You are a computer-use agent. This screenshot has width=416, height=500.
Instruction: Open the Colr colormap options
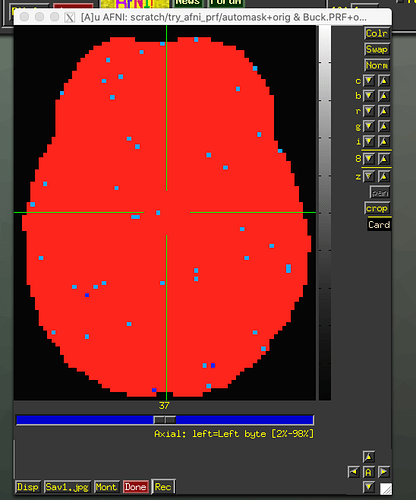click(377, 34)
